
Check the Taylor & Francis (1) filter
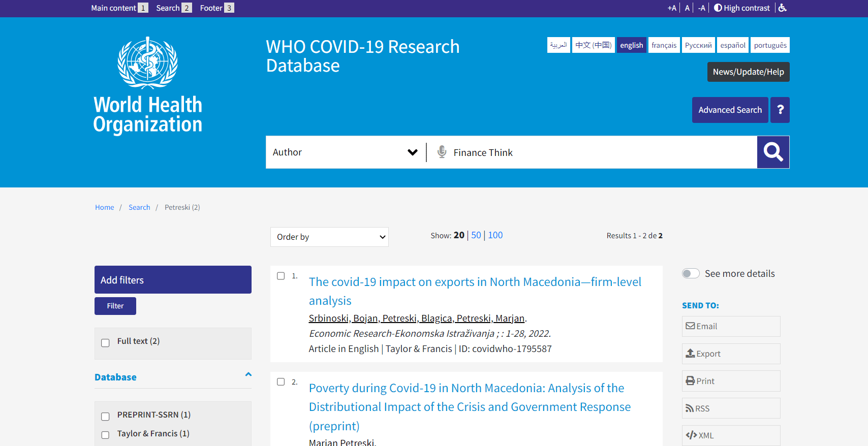105,435
